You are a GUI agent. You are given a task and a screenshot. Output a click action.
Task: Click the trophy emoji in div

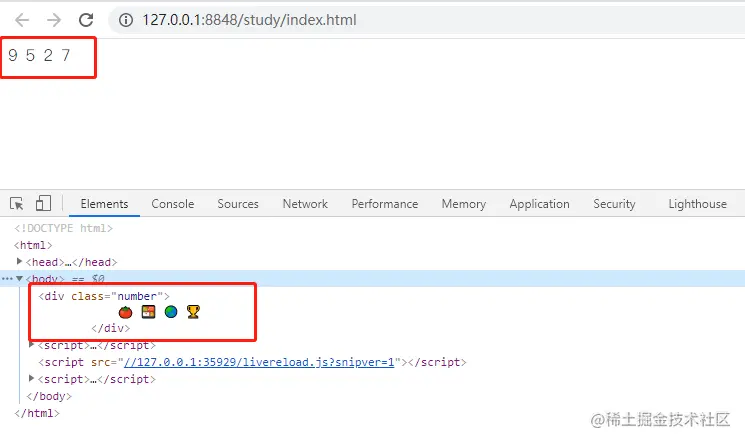coord(193,312)
